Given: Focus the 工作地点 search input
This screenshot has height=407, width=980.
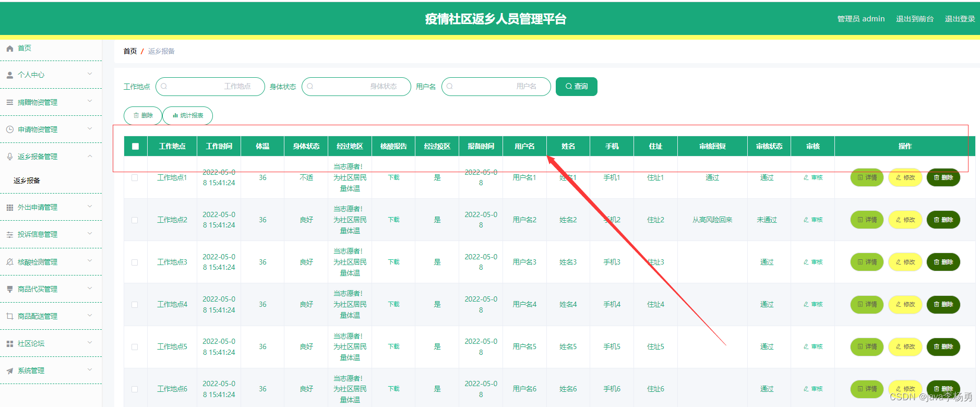Looking at the screenshot, I should pos(210,87).
